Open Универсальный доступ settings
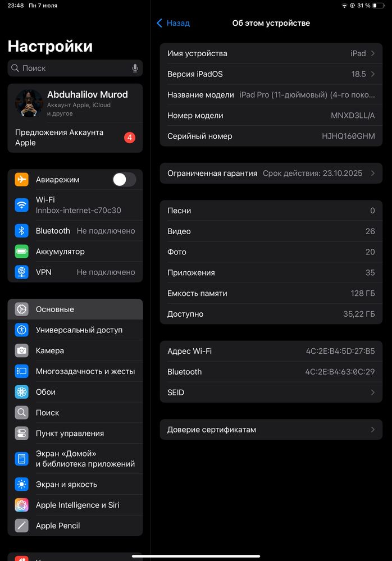Image resolution: width=392 pixels, height=561 pixels. pos(75,330)
